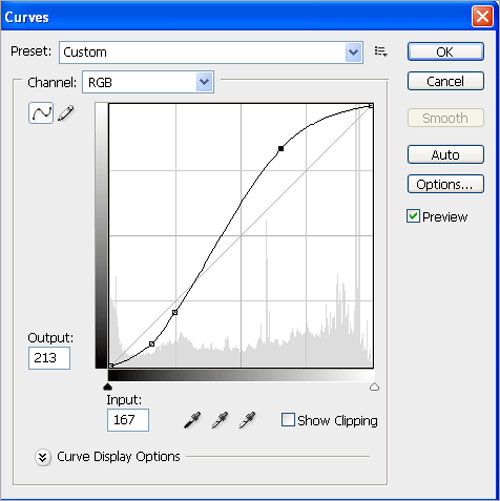Click the Auto button
Image resolution: width=500 pixels, height=501 pixels.
[445, 155]
